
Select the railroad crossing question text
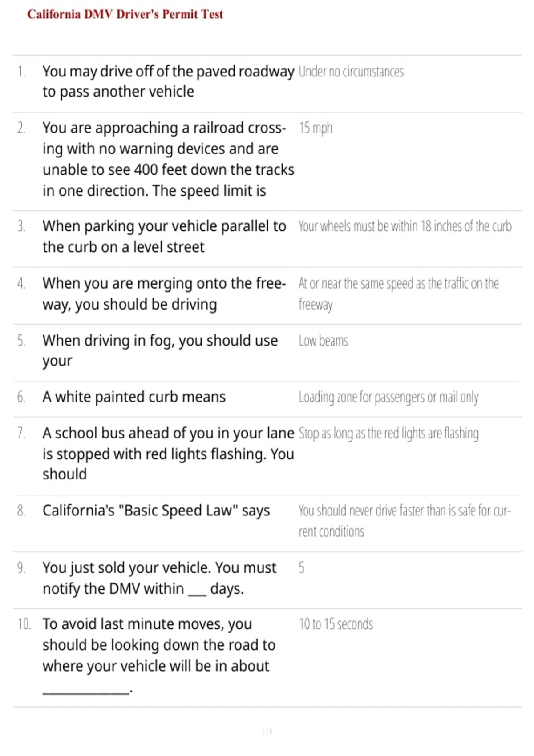(x=168, y=159)
